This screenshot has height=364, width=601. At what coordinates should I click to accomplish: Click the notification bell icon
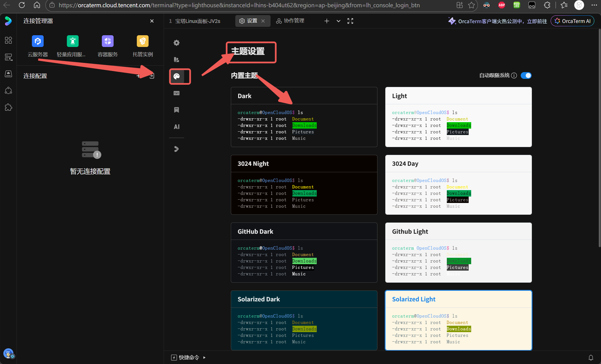pos(591,357)
